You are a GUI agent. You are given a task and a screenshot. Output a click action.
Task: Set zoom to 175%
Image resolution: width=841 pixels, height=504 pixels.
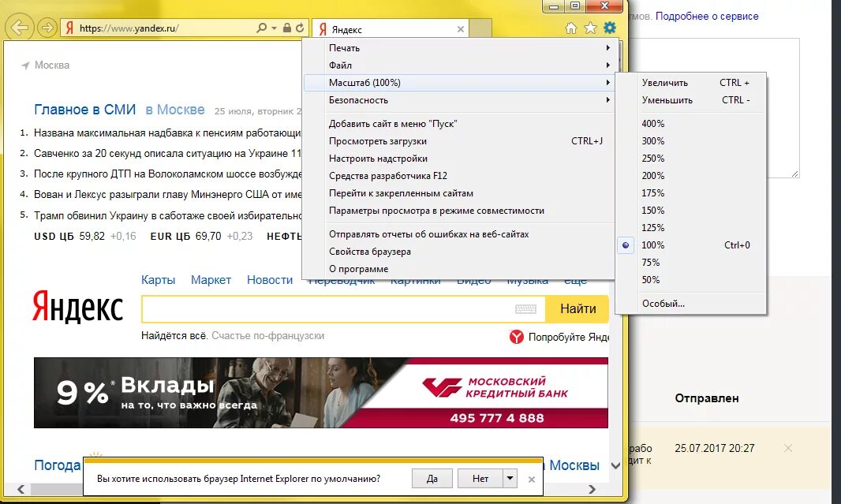point(691,193)
